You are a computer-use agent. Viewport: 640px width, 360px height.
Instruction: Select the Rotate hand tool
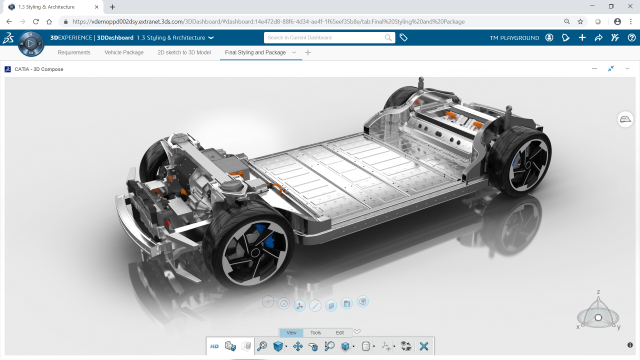point(313,346)
